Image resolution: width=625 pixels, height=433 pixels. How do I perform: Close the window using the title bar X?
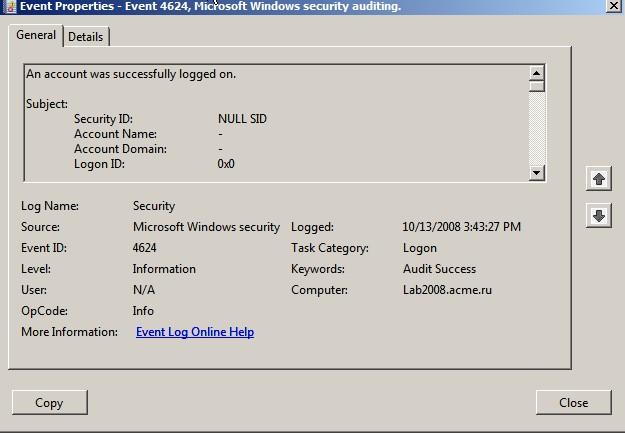pos(614,6)
